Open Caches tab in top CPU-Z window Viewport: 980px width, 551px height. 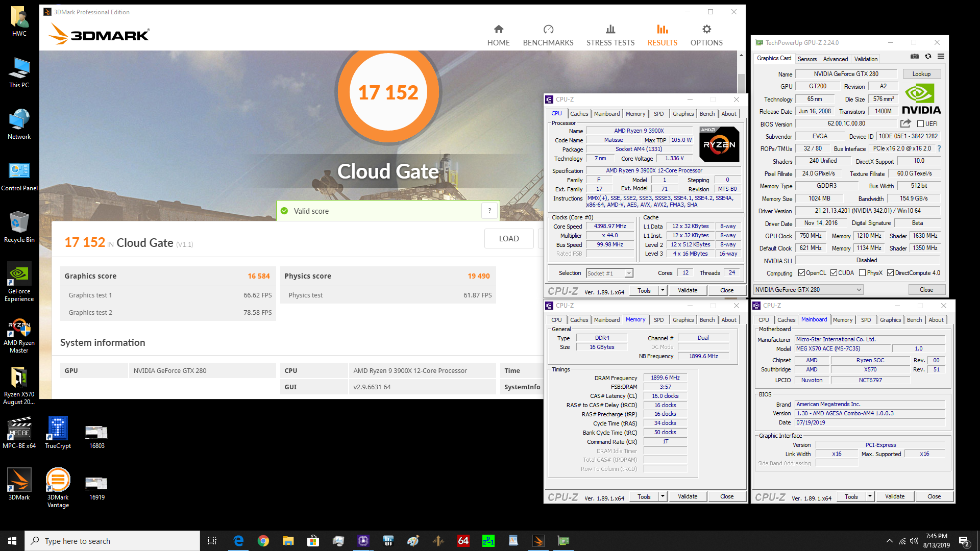(579, 114)
